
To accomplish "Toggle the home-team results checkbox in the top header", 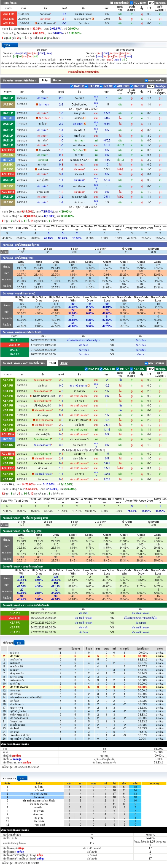I will (112, 3).
